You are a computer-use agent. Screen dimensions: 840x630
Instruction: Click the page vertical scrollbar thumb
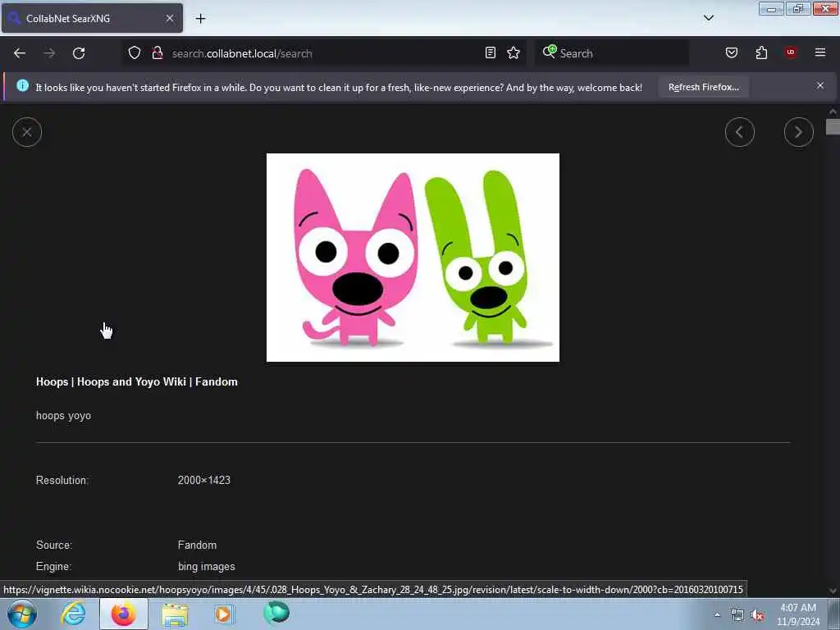pos(833,127)
